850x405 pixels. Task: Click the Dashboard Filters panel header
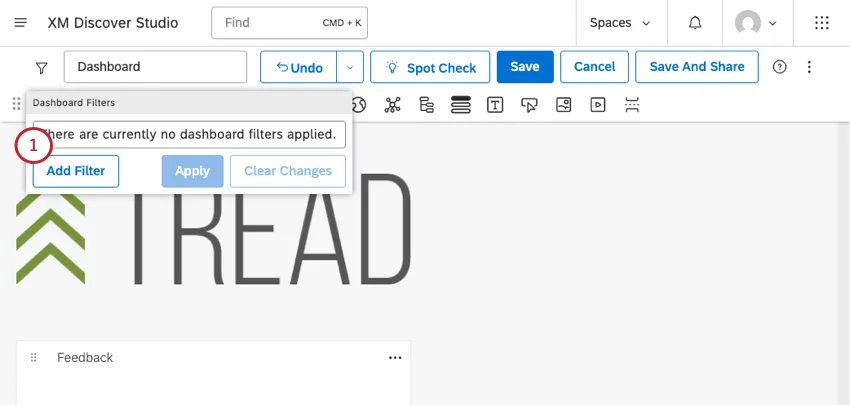click(x=189, y=102)
